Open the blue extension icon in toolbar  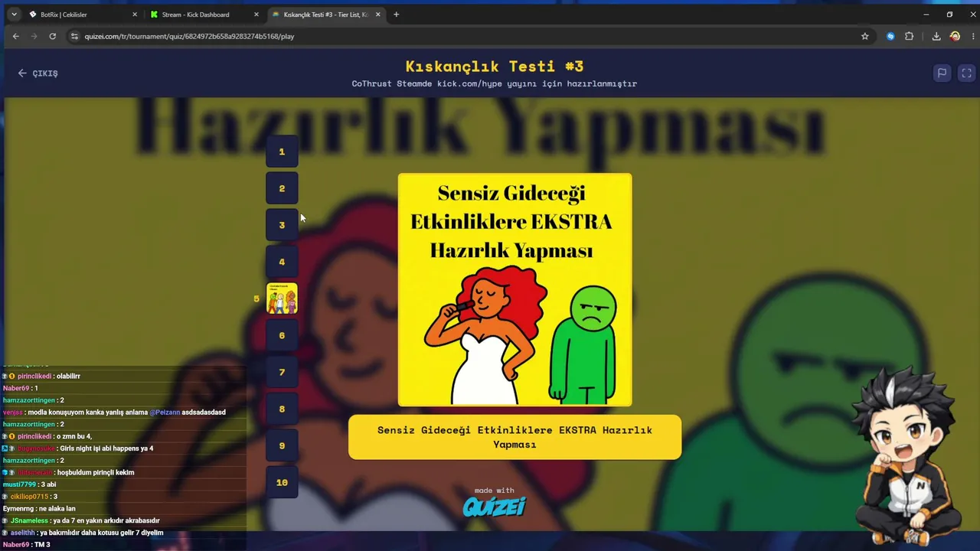[890, 36]
